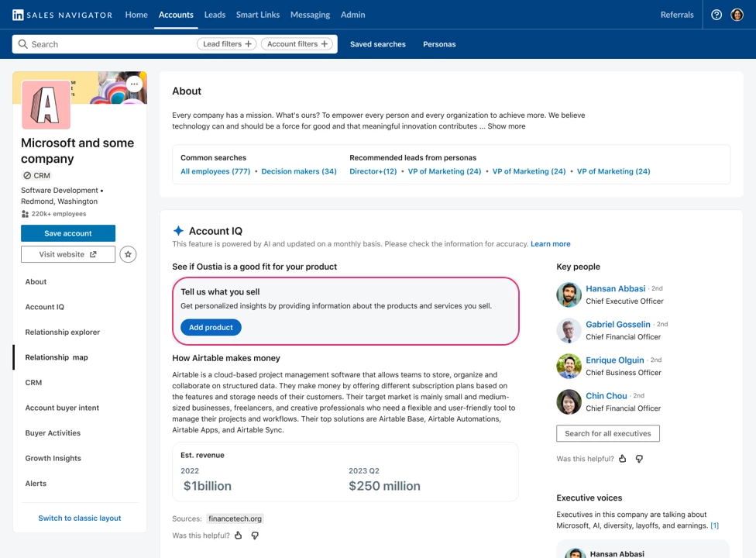The height and width of the screenshot is (558, 756).
Task: Go to the Home tab
Action: 136,15
